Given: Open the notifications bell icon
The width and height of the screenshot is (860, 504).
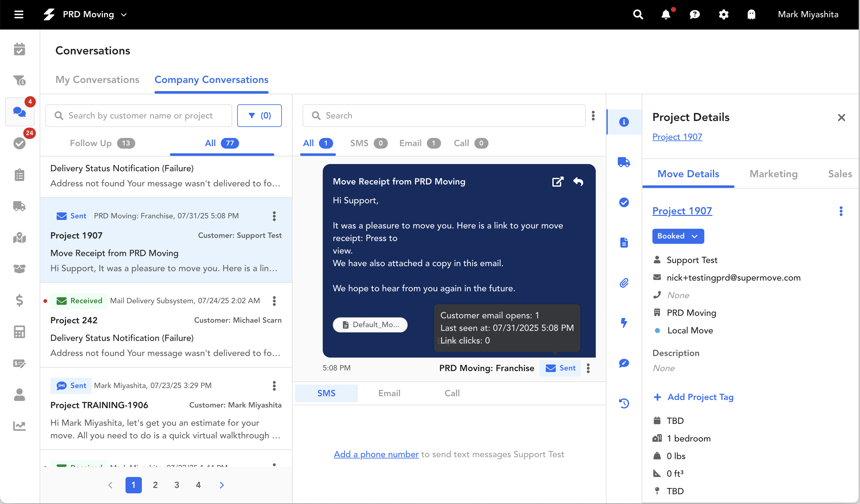Looking at the screenshot, I should [x=666, y=14].
